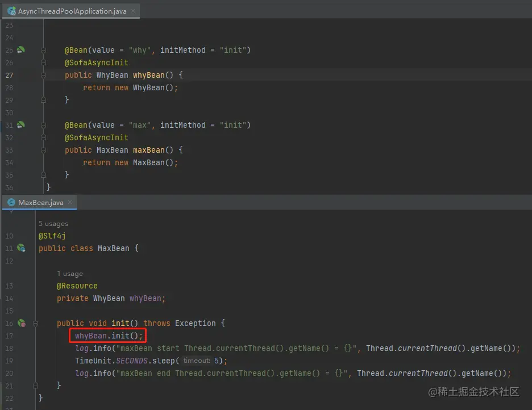Click the fold end marker at line 29
The height and width of the screenshot is (410, 532).
pos(43,100)
